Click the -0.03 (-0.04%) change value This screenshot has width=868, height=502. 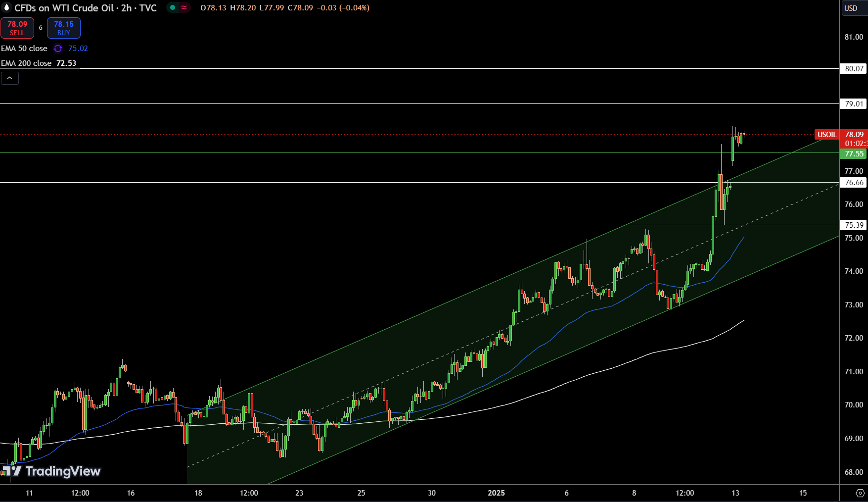343,8
